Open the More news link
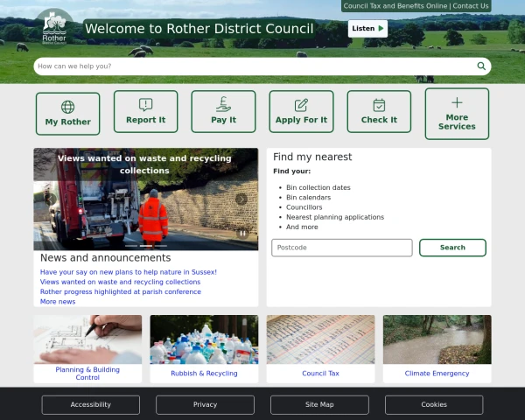The height and width of the screenshot is (420, 525). pos(58,302)
